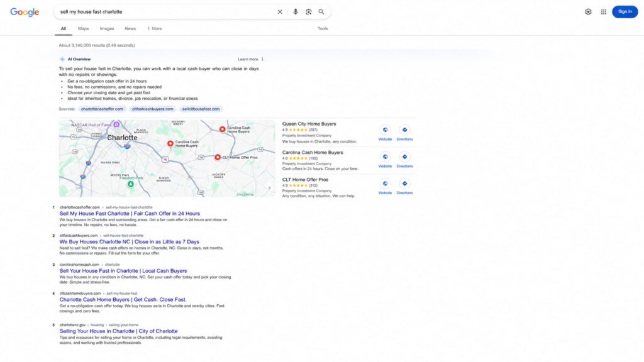Click the charlottenc.gov URL breadcrumb
Screen dimensions: 644x362
click(x=99, y=325)
